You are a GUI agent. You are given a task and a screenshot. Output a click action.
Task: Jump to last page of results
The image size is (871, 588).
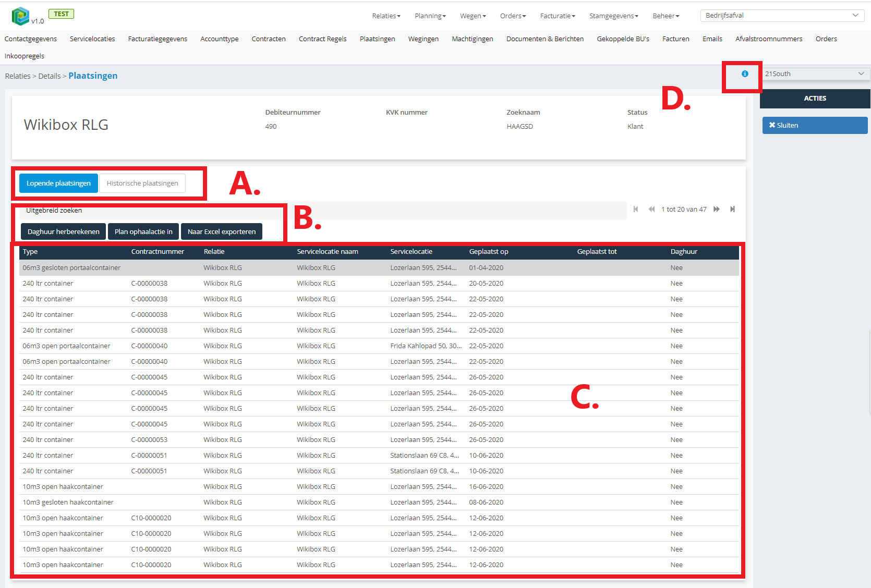732,209
